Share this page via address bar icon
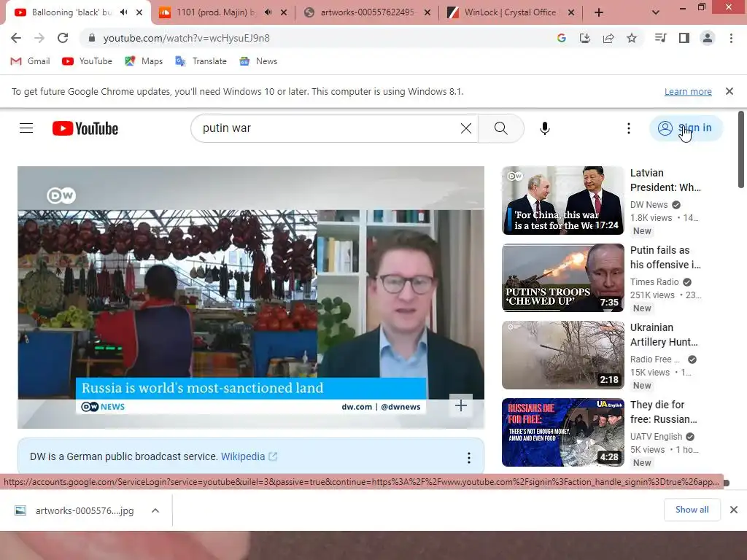Image resolution: width=747 pixels, height=560 pixels. coord(608,38)
